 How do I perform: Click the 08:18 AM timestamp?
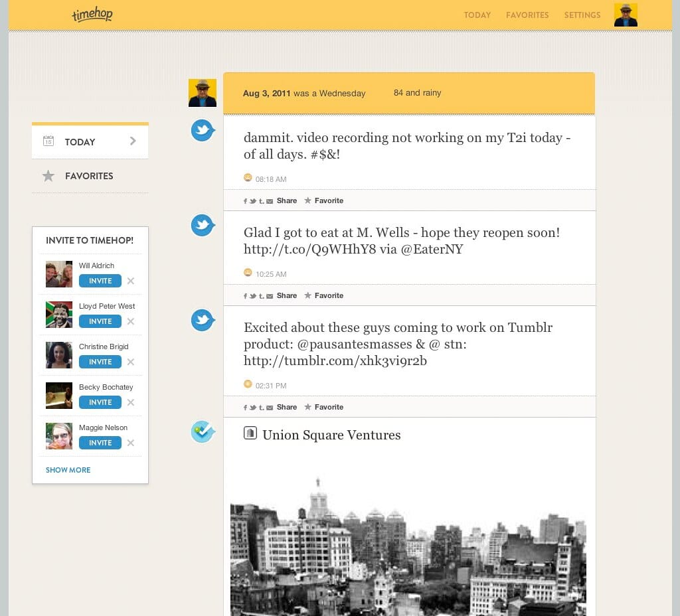271,179
